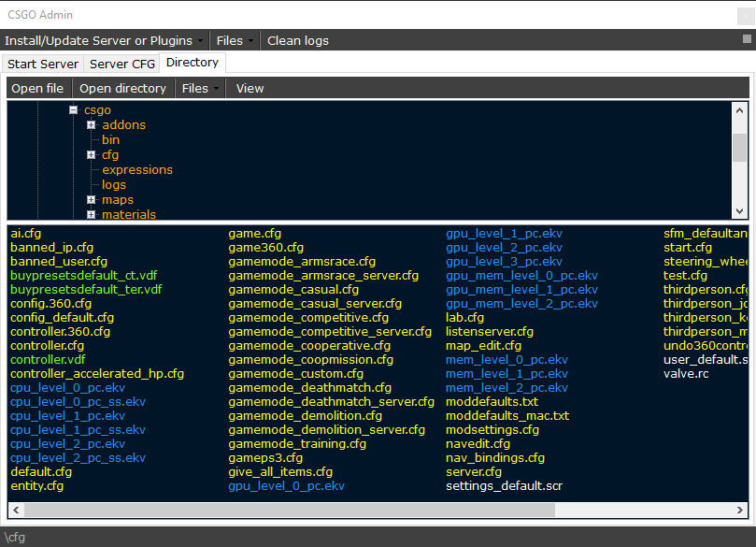The width and height of the screenshot is (756, 547).
Task: Close the CSGO Admin window
Action: point(746,16)
